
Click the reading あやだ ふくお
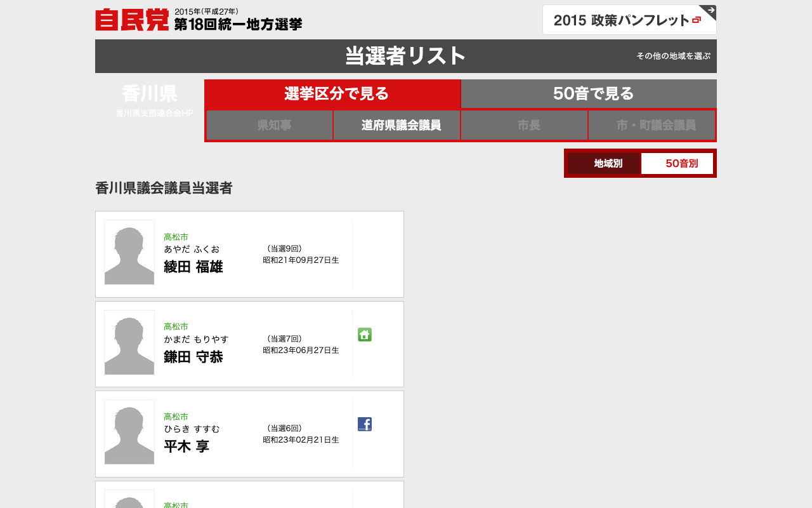click(x=192, y=249)
